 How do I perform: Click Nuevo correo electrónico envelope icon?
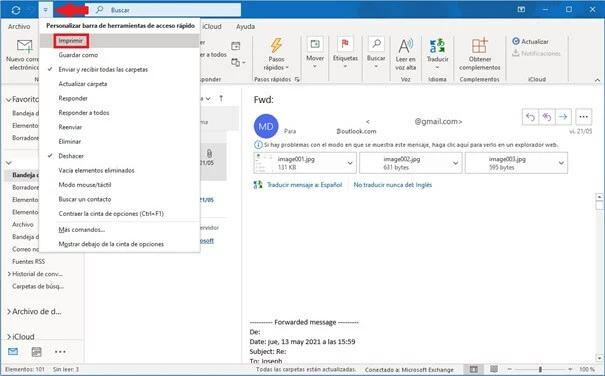24,46
